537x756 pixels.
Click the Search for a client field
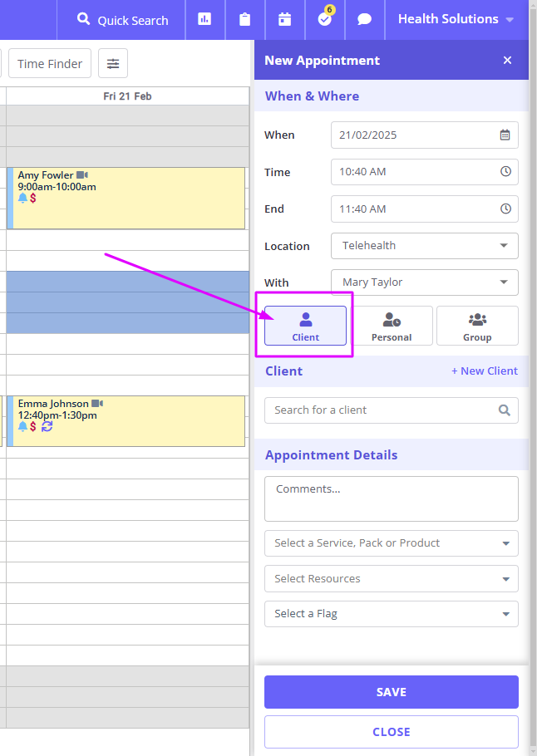click(x=382, y=410)
